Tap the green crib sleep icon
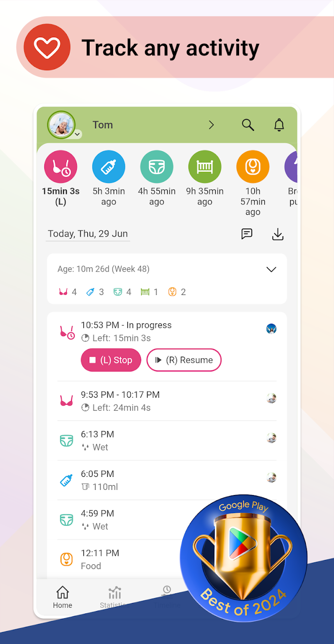334x644 pixels. [205, 167]
